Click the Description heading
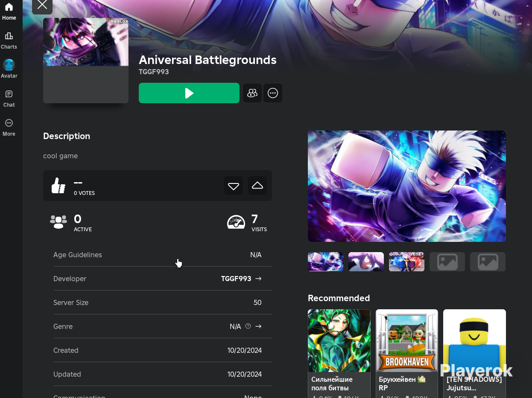532x398 pixels. click(x=67, y=136)
